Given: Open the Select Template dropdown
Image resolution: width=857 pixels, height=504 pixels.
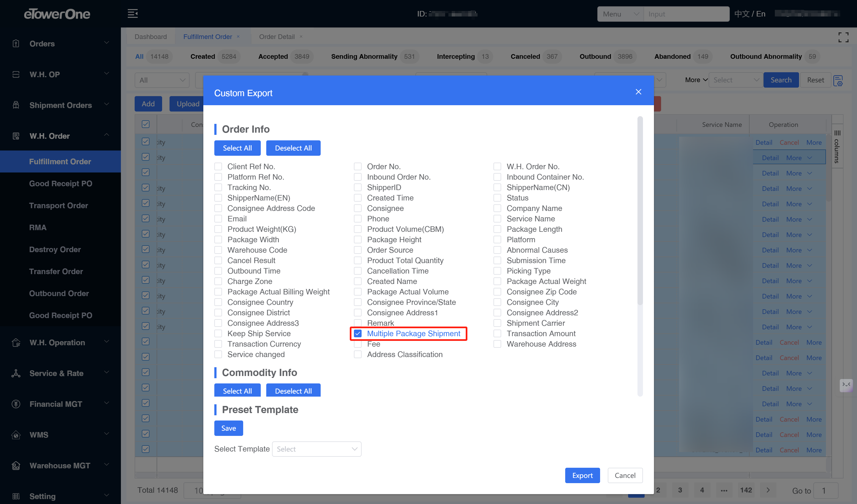Looking at the screenshot, I should tap(317, 449).
